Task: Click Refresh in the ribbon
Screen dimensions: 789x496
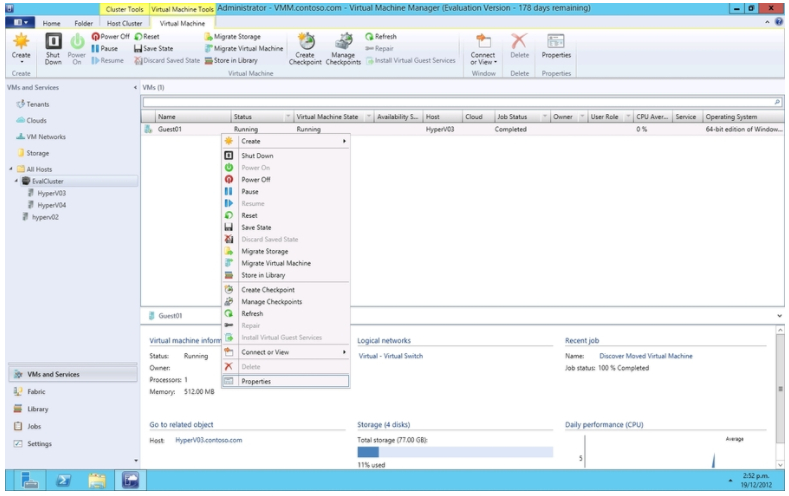Action: (x=381, y=36)
